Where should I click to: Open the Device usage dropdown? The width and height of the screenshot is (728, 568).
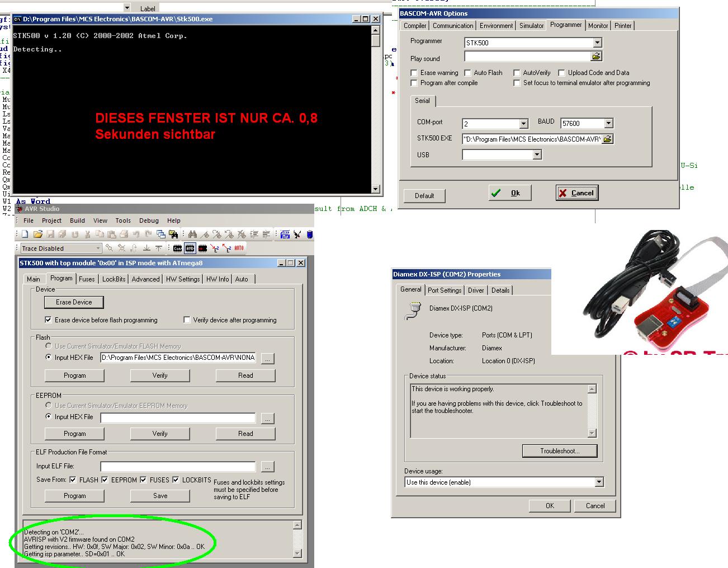click(599, 482)
